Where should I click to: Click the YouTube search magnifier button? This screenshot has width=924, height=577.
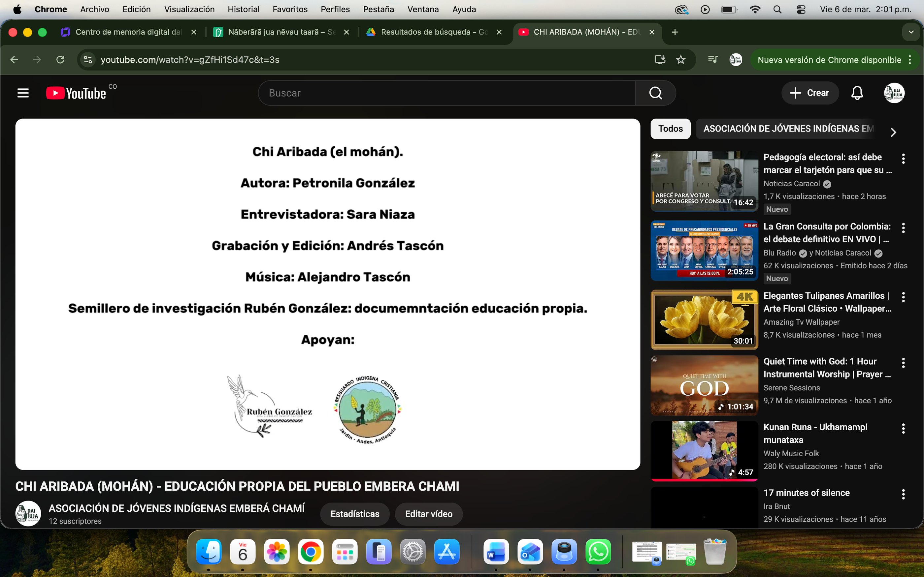coord(655,93)
